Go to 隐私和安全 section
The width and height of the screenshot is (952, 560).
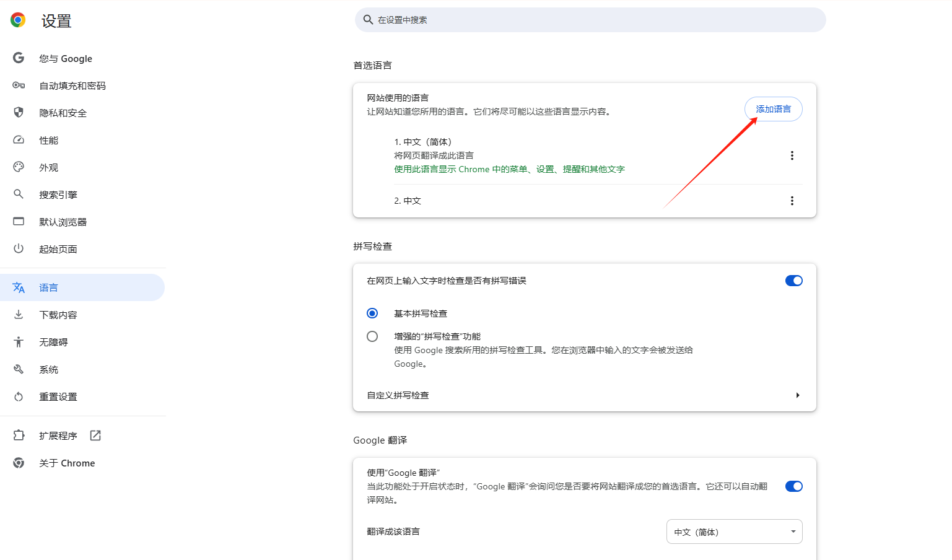pos(82,113)
